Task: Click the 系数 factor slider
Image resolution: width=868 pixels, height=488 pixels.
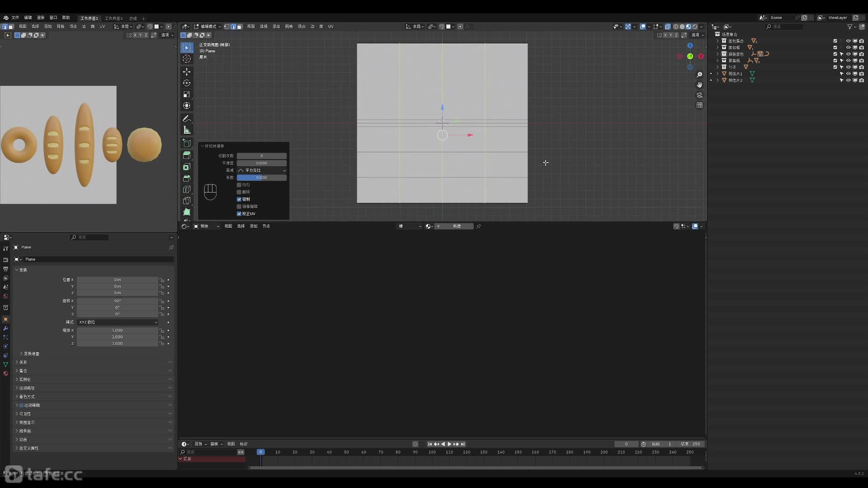Action: 262,178
